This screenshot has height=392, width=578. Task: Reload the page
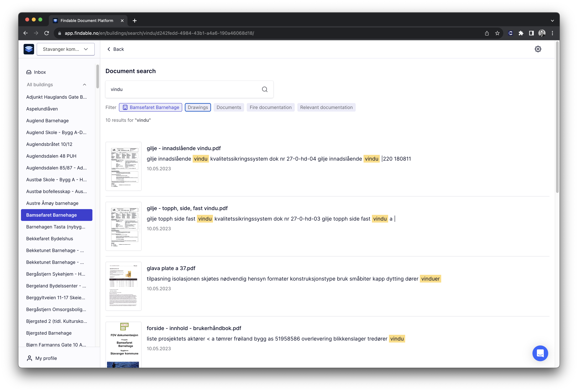47,33
